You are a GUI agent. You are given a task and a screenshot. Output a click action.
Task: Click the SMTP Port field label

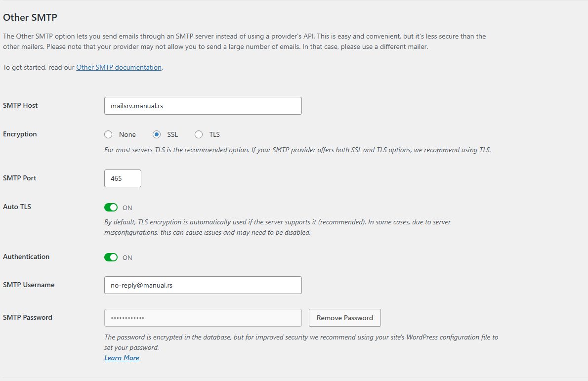tap(20, 178)
